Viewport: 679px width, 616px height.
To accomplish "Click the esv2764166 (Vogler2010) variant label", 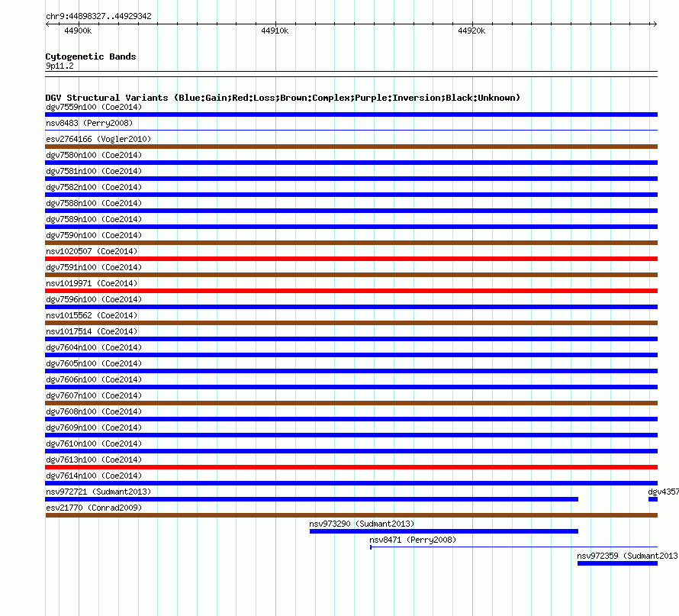I will 98,139.
